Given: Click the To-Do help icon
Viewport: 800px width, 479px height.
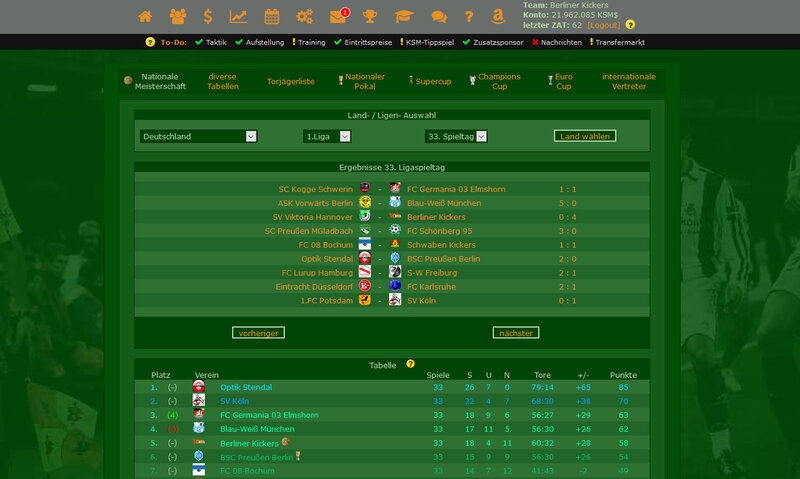Looking at the screenshot, I should [x=150, y=42].
